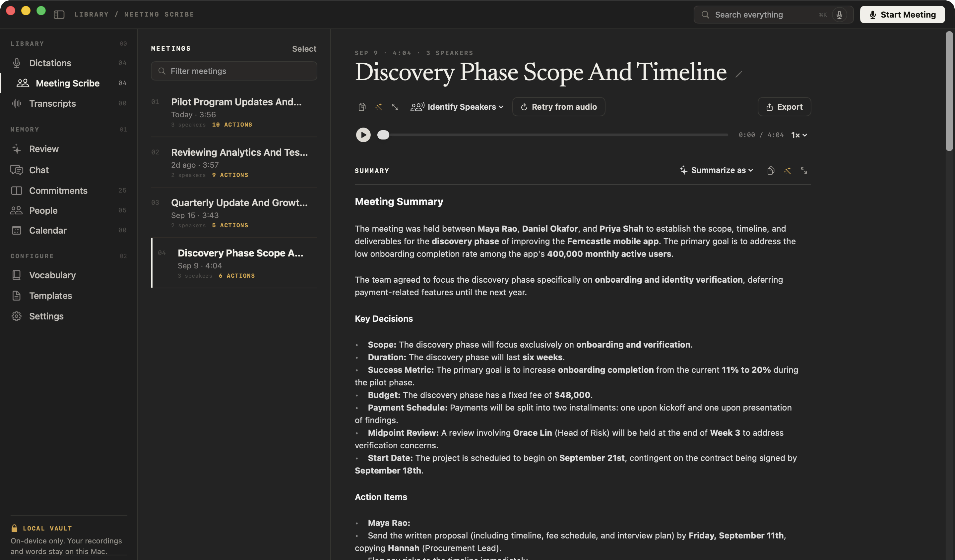This screenshot has width=955, height=560.
Task: Play the meeting audio
Action: [x=363, y=135]
